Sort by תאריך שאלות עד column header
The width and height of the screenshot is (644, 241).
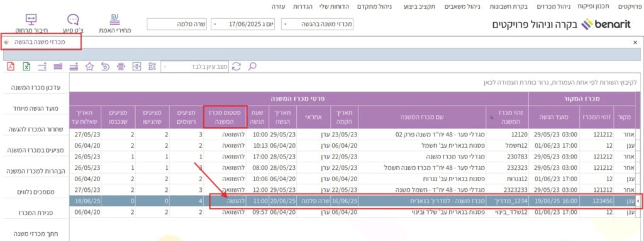(86, 117)
